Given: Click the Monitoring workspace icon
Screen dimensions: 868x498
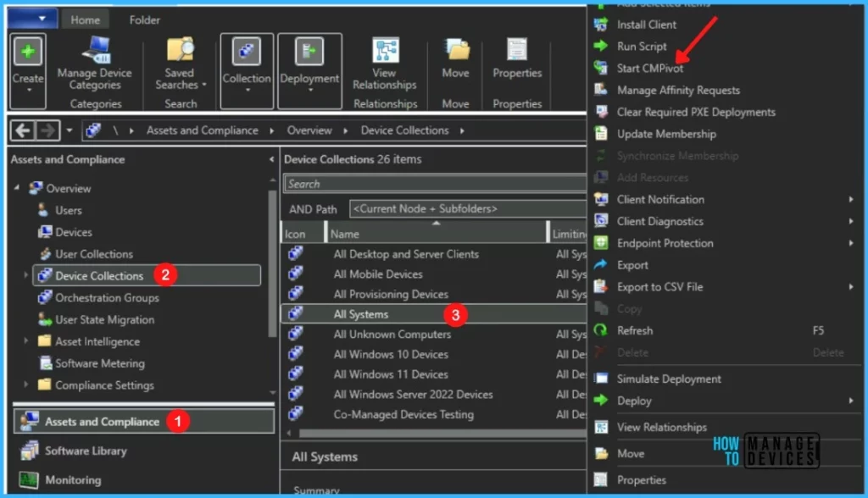Looking at the screenshot, I should click(29, 479).
